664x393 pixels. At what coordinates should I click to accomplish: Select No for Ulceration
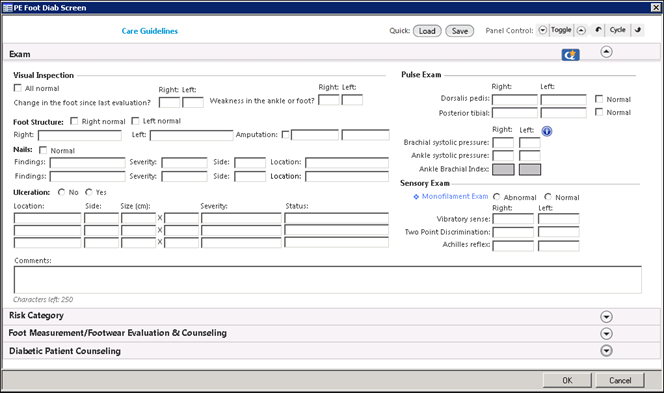click(61, 192)
